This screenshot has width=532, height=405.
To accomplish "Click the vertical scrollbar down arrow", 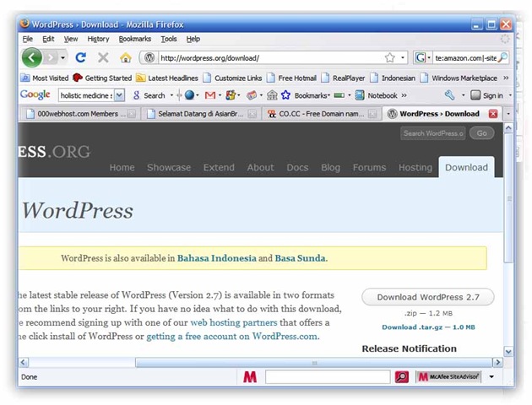I will [x=508, y=352].
